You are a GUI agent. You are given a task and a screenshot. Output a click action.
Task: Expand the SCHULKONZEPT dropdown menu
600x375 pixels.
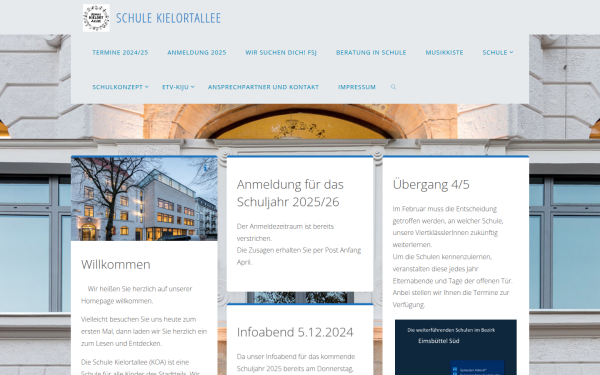pyautogui.click(x=120, y=87)
